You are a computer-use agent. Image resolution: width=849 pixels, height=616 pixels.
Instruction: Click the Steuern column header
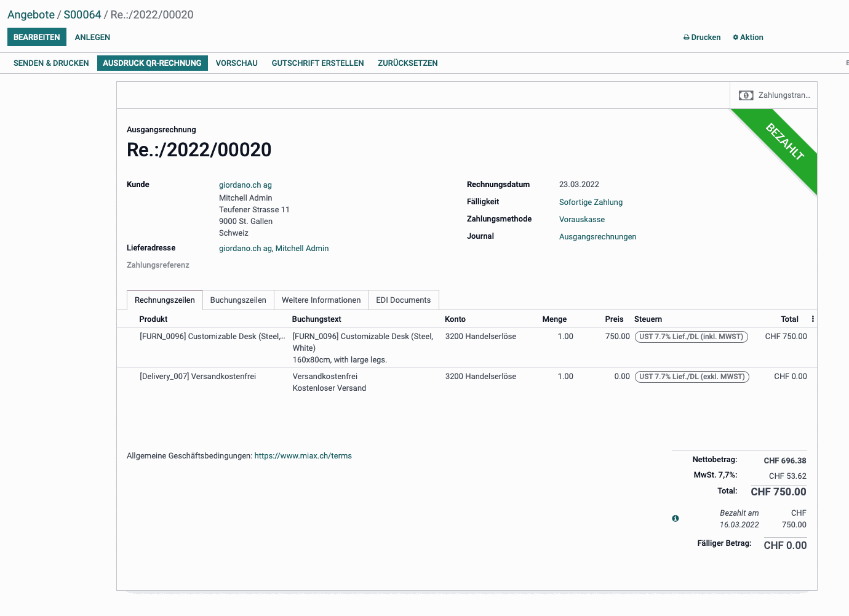tap(648, 319)
